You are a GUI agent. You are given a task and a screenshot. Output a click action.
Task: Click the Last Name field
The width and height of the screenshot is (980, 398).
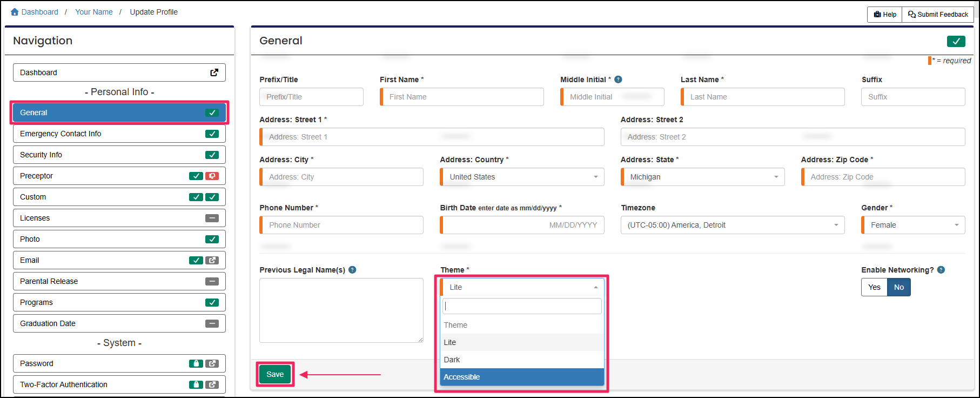pos(763,97)
